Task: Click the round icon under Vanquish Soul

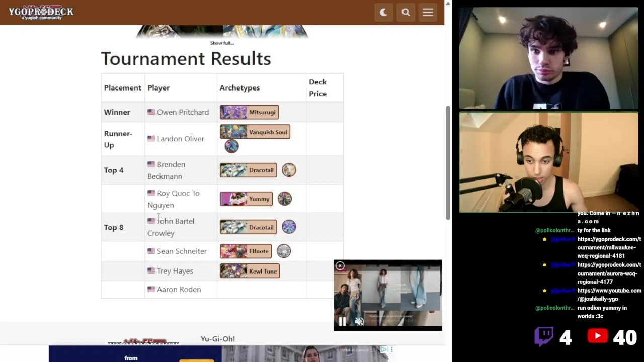Action: (231, 146)
